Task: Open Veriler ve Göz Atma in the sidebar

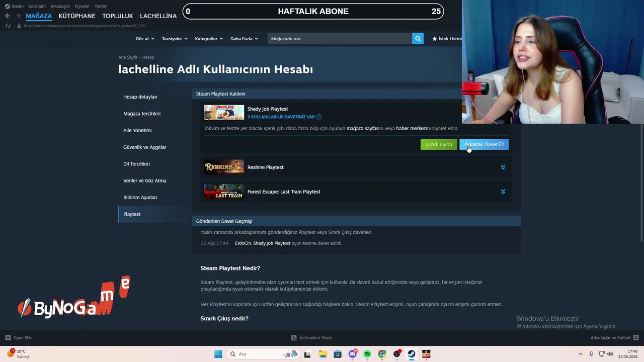Action: (x=144, y=180)
